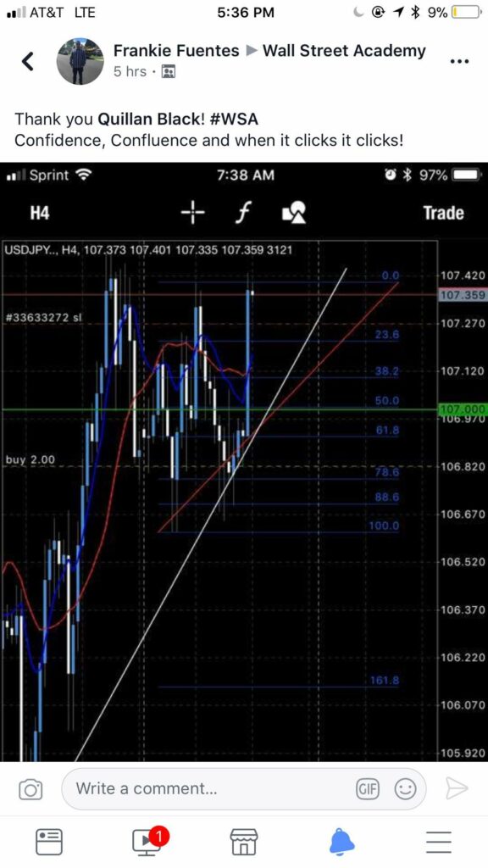Open the Watch tab with badge

pyautogui.click(x=149, y=840)
